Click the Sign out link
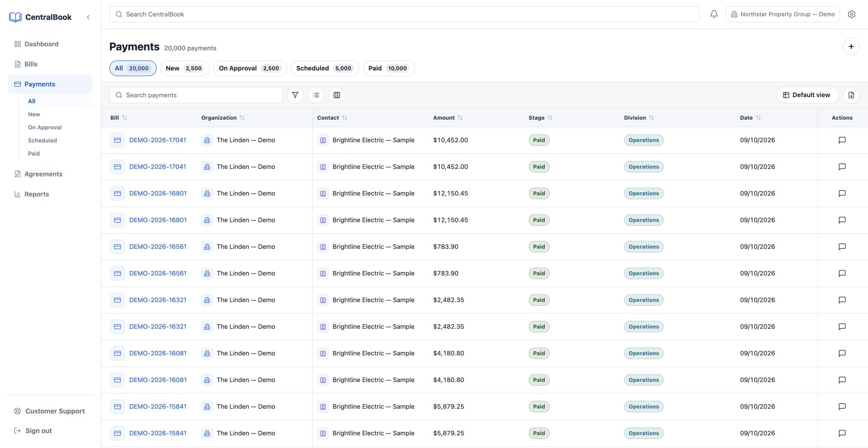The width and height of the screenshot is (868, 448). (x=38, y=431)
